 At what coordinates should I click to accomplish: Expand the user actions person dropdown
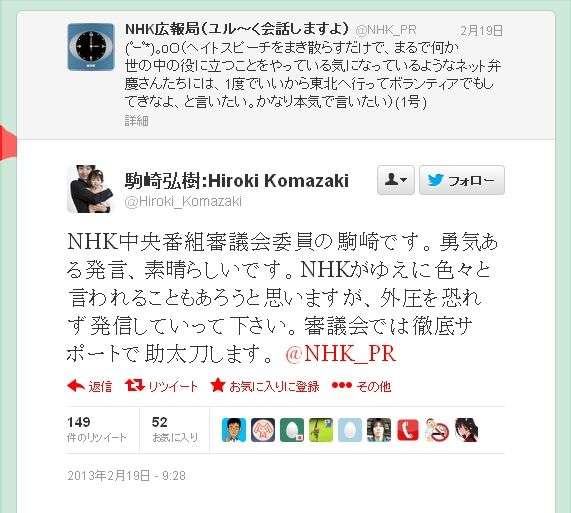click(x=395, y=180)
